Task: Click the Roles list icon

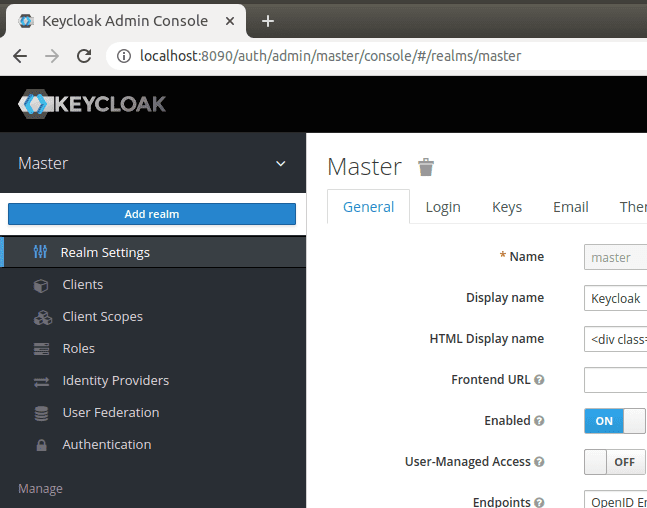Action: coord(41,349)
